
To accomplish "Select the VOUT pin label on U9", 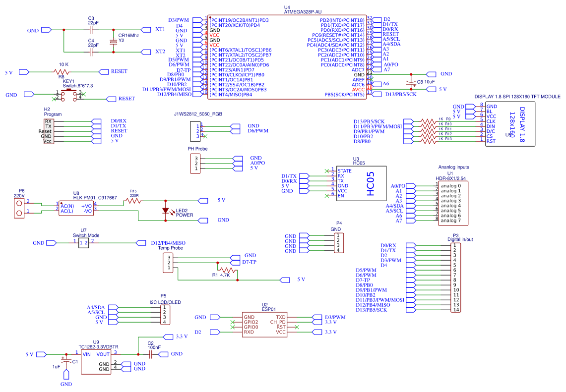I will [x=103, y=354].
